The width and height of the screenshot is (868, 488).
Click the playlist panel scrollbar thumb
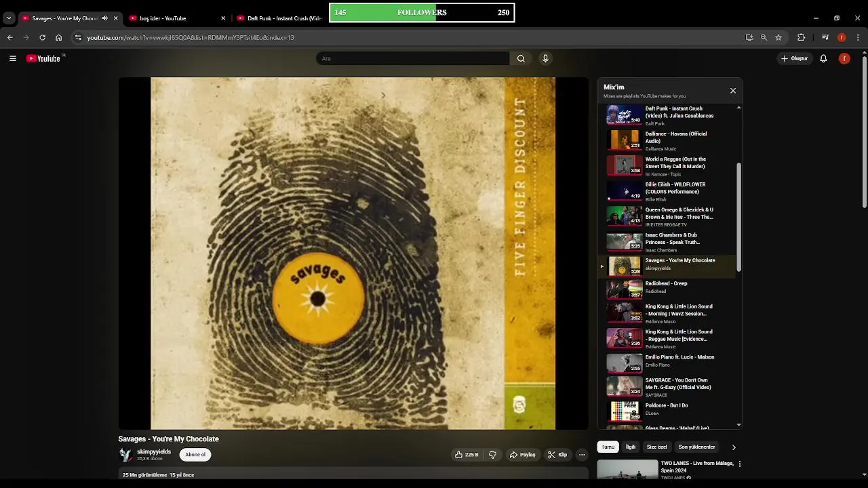click(738, 217)
